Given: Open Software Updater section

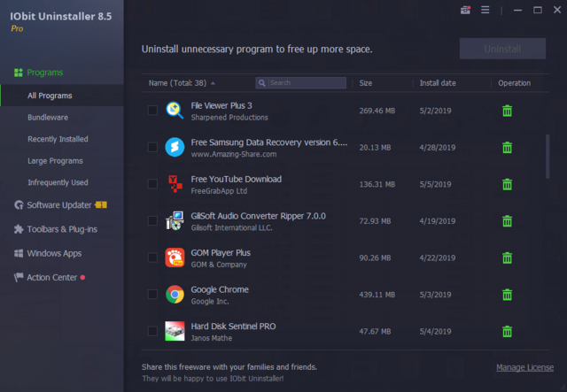Looking at the screenshot, I should click(59, 205).
